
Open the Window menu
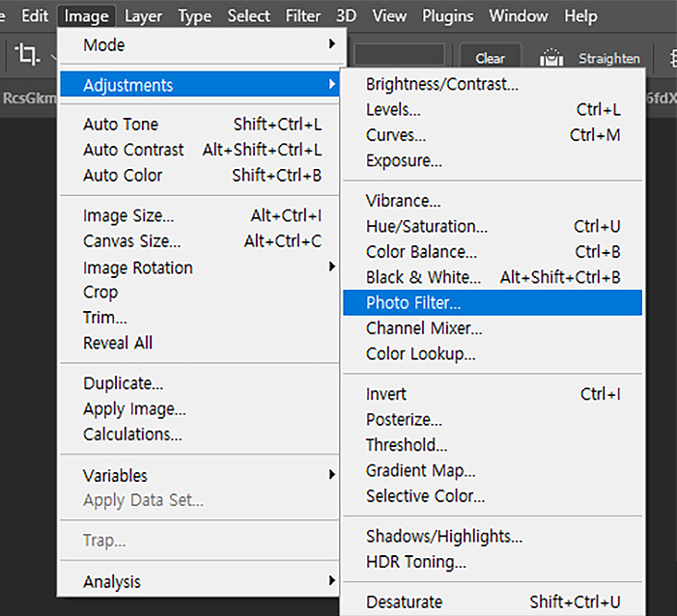tap(519, 16)
